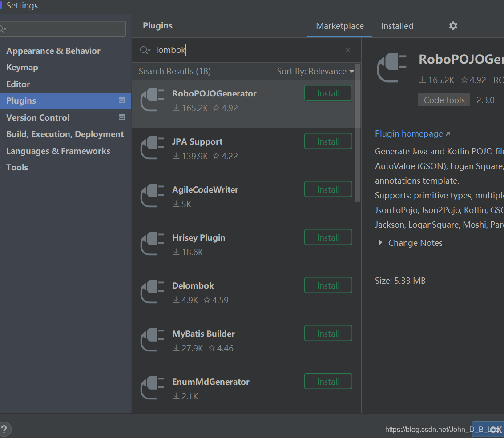Click the AgileCodeWriter plugin icon
This screenshot has height=438, width=504.
[153, 196]
